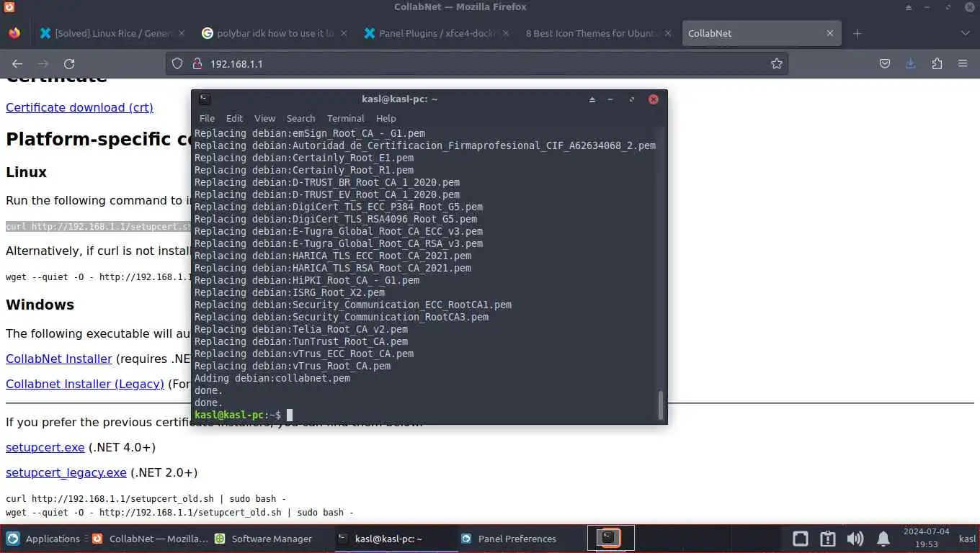Open the terminal Help menu
980x553 pixels.
point(386,118)
